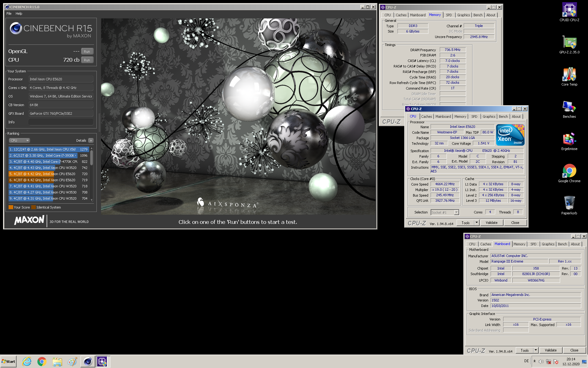Click CPU-Z Mainboard window title icon
588x368 pixels.
pos(467,236)
